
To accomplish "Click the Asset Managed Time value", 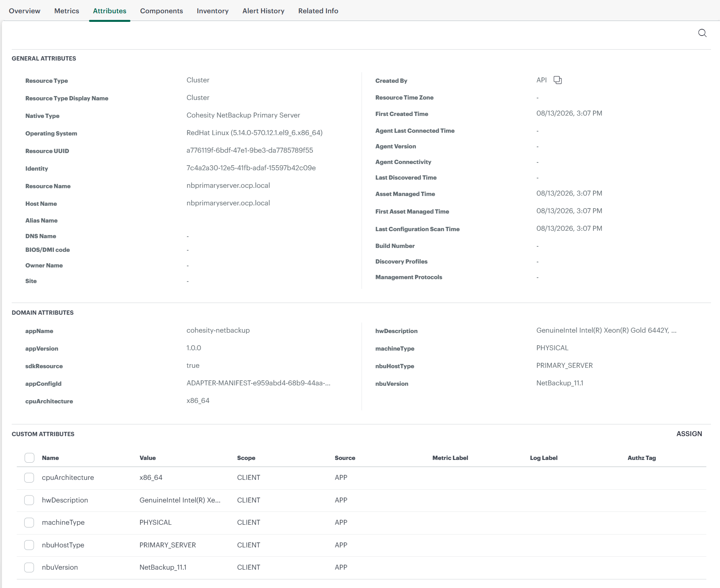I will (x=569, y=193).
